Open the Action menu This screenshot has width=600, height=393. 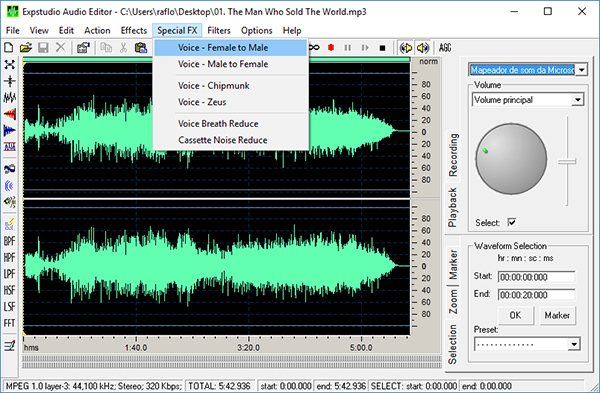point(97,31)
